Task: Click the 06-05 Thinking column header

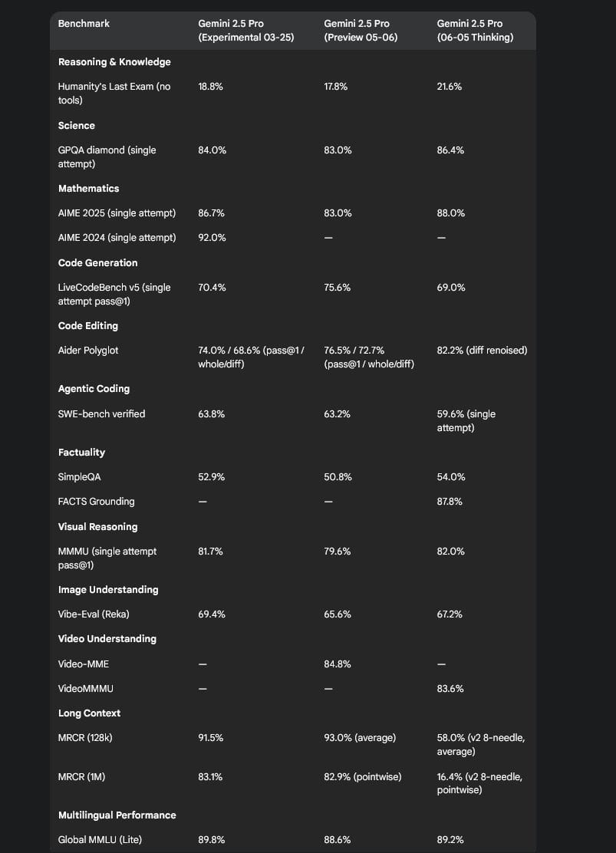Action: coord(475,30)
